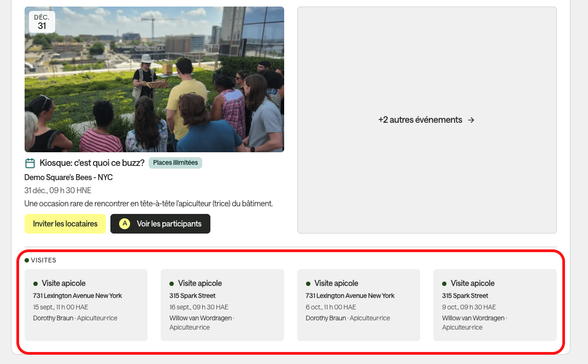
Task: Select the 6 oct. Lexington Avenue visit card
Action: tap(358, 305)
